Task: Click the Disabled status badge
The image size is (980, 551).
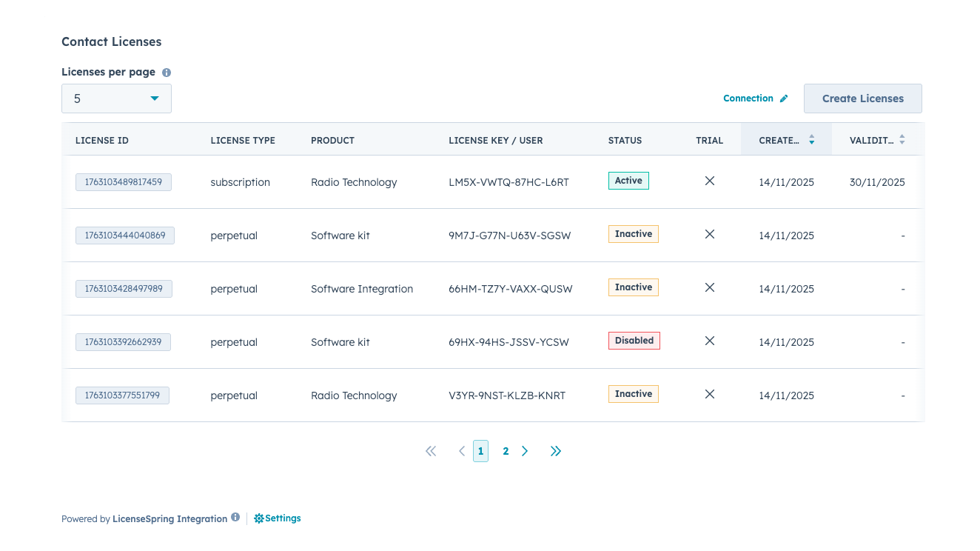Action: pyautogui.click(x=634, y=341)
